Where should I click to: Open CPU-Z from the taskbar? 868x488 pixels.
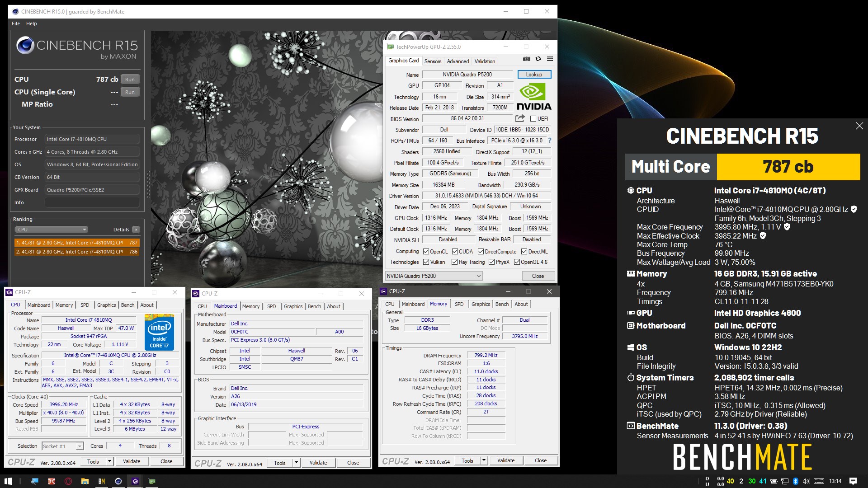click(135, 481)
